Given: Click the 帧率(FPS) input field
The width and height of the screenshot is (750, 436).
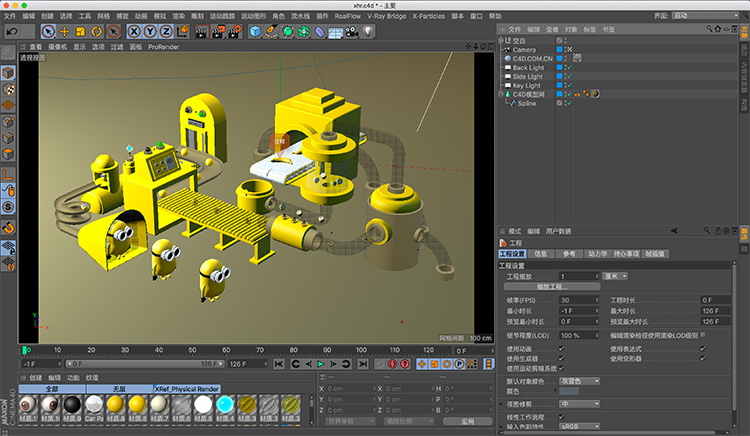Looking at the screenshot, I should pyautogui.click(x=579, y=300).
